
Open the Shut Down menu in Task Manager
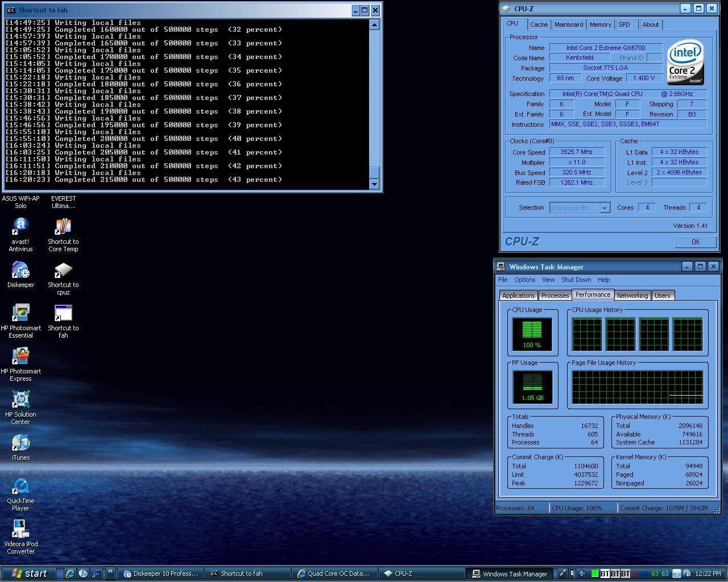click(x=576, y=280)
